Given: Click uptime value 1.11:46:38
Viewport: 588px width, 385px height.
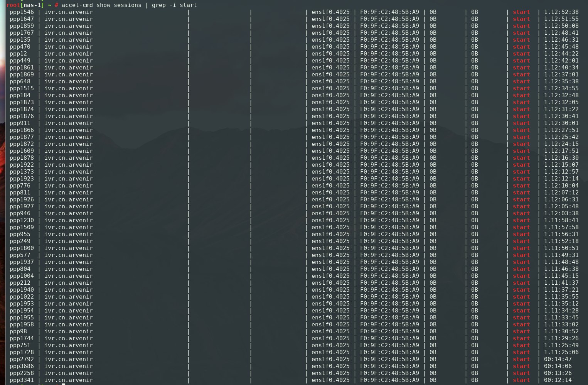Looking at the screenshot, I should pyautogui.click(x=561, y=269).
